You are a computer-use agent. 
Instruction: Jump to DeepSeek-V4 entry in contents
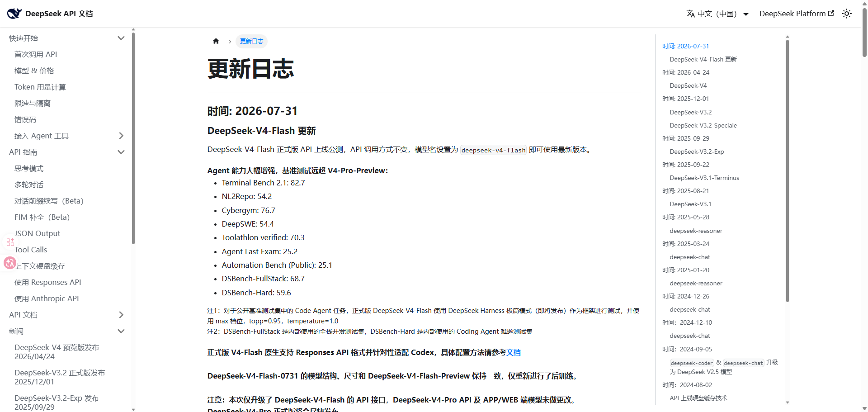pyautogui.click(x=689, y=85)
